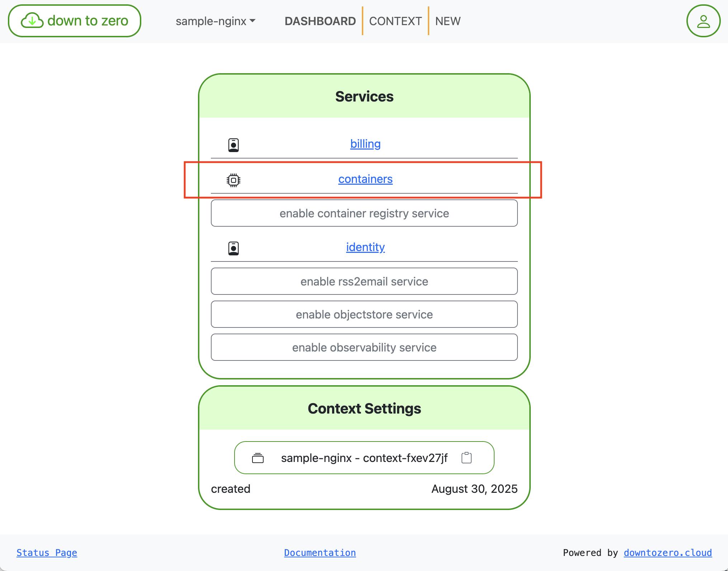Go to the NEW tab

click(448, 21)
